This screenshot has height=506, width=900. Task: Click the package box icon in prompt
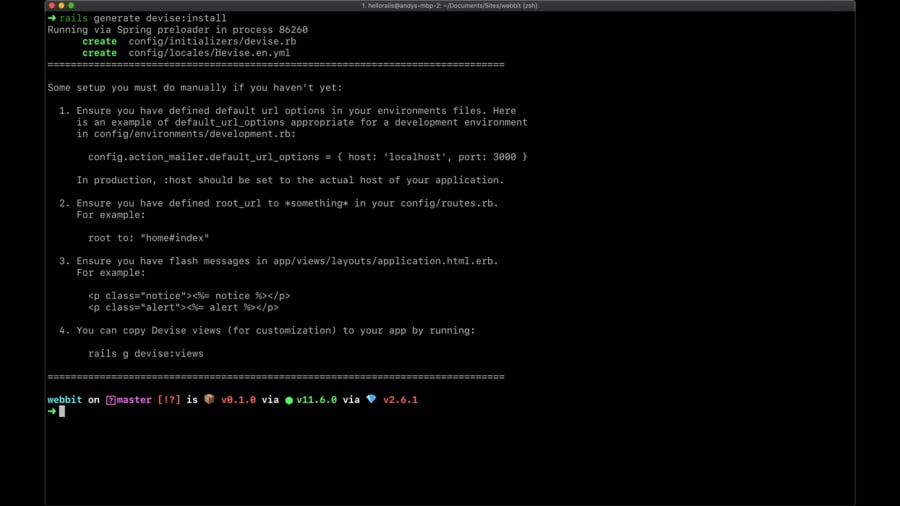209,399
